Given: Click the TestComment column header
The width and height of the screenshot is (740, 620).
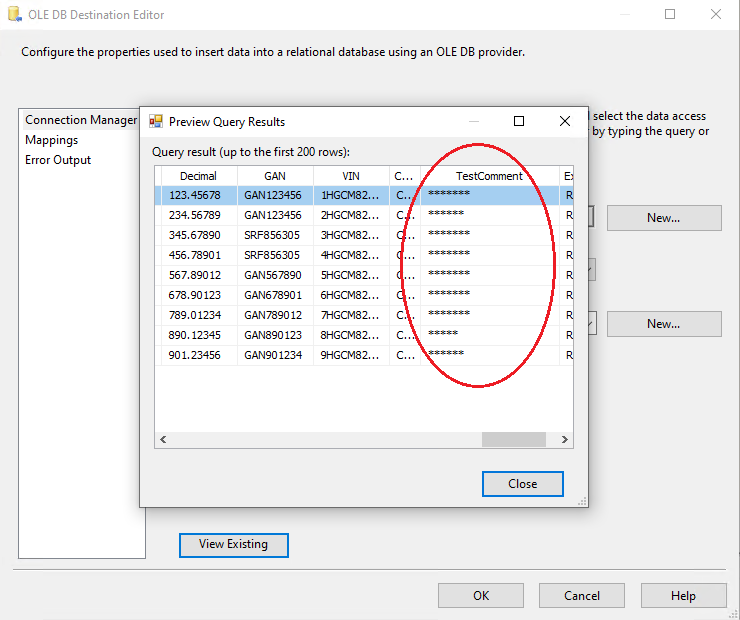Looking at the screenshot, I should 488,176.
